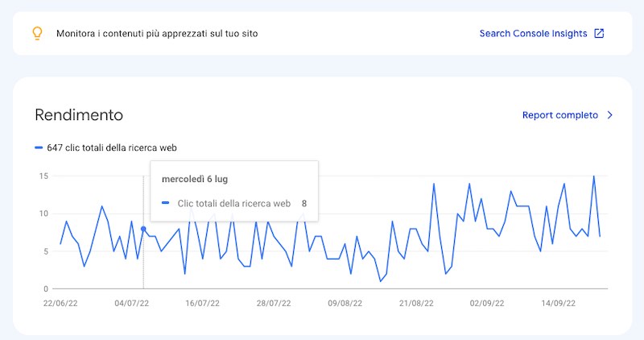Click the highlighted data point for 6 lug
This screenshot has width=644, height=340.
143,229
